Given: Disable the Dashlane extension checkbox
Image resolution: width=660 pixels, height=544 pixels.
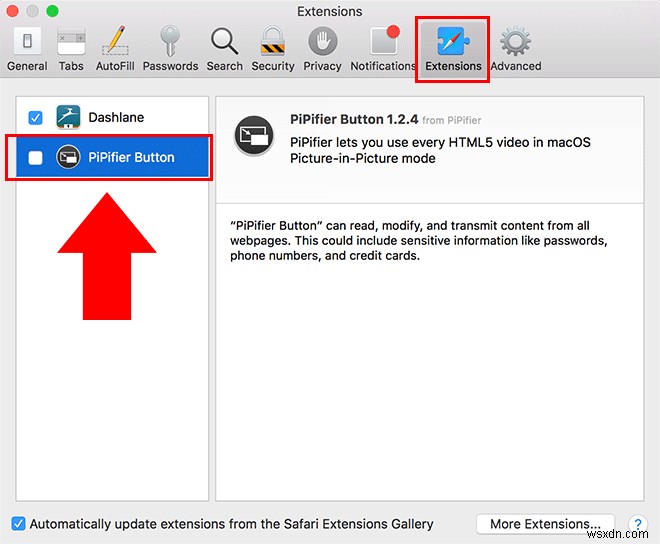Looking at the screenshot, I should pos(35,117).
